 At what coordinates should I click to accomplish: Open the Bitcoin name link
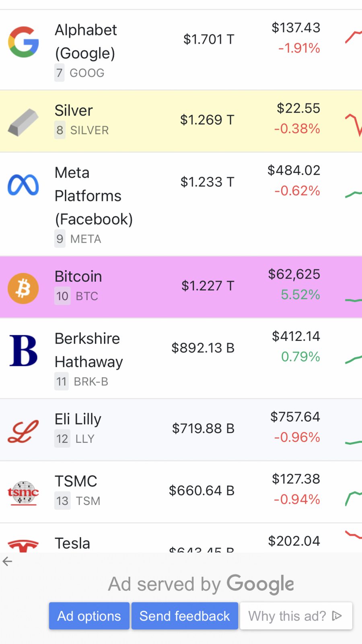tap(78, 277)
